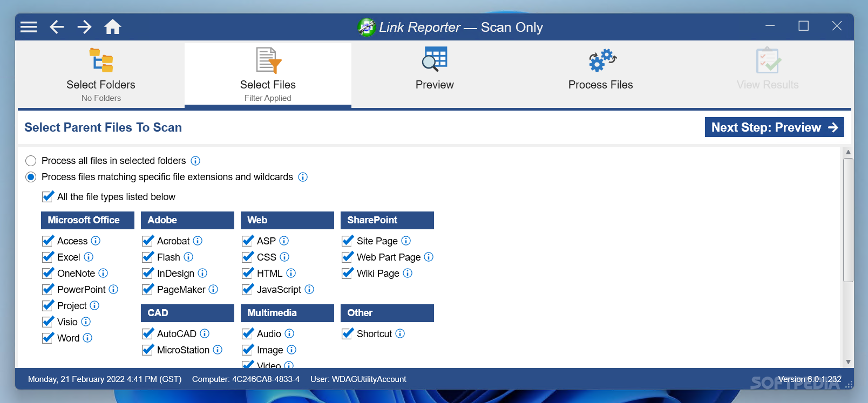The image size is (868, 403).
Task: Click info icon next to PowerPoint
Action: pos(113,289)
